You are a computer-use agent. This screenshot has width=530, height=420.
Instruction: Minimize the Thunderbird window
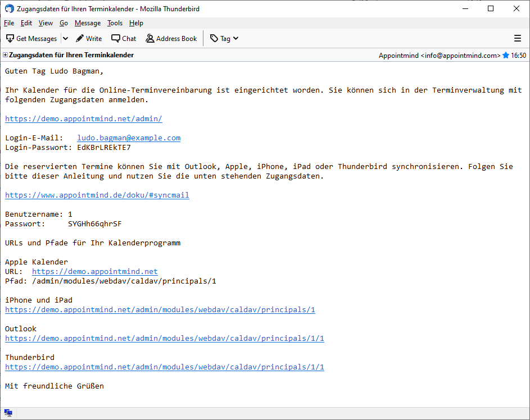click(x=465, y=9)
